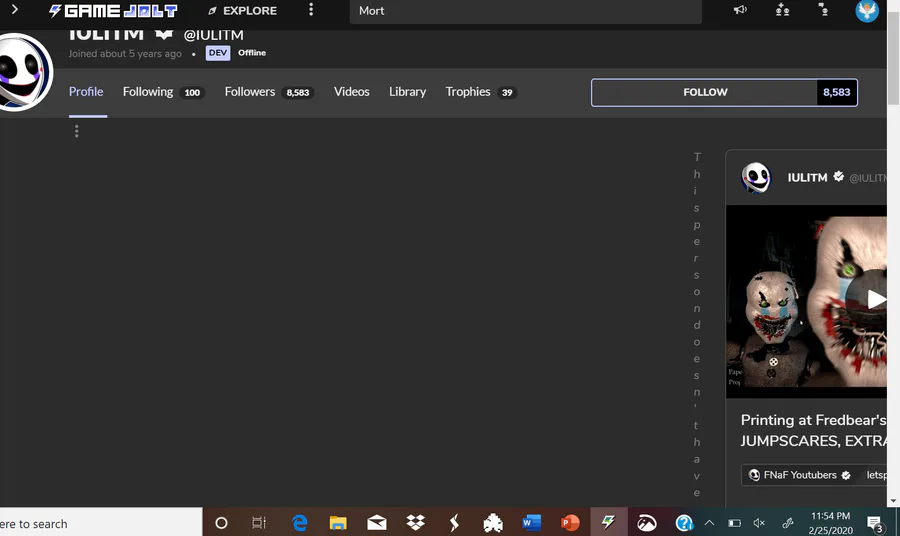Open the three-dot options below Profile tab

[x=76, y=131]
